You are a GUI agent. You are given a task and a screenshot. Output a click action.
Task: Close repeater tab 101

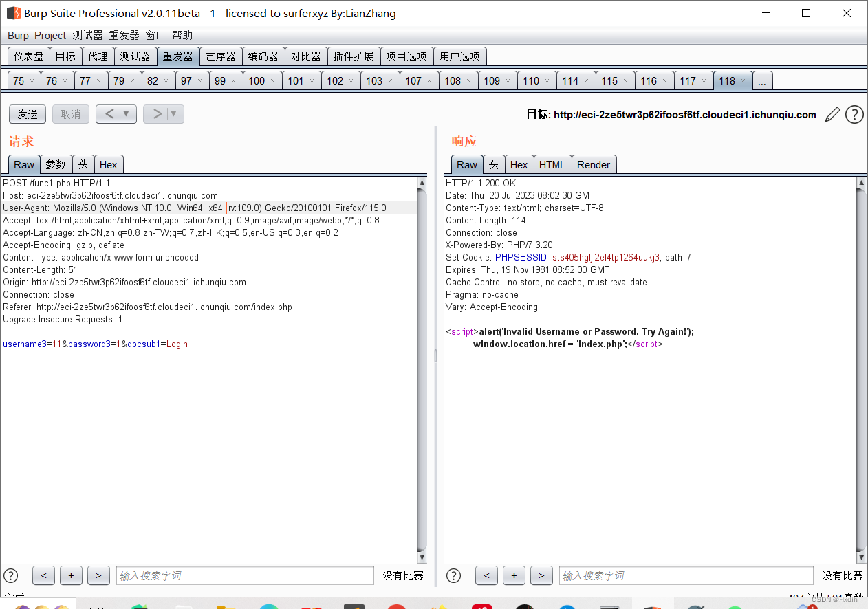click(312, 81)
